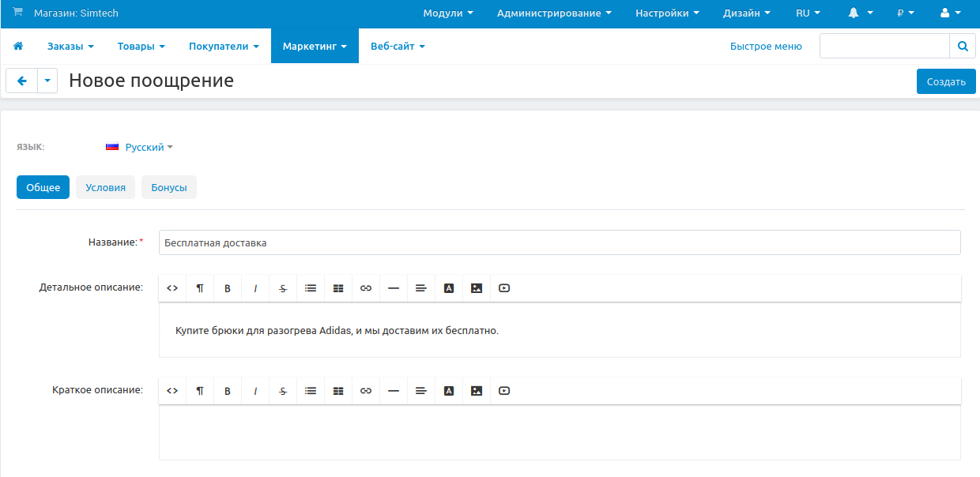
Task: Toggle HTML source view in short description editor
Action: pos(172,391)
